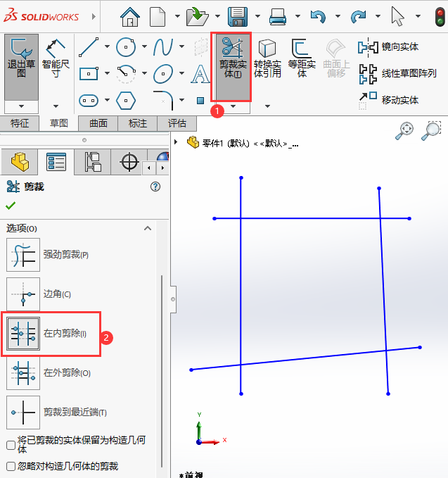This screenshot has width=448, height=478.
Task: Select the Polygon sketch tool
Action: click(126, 100)
